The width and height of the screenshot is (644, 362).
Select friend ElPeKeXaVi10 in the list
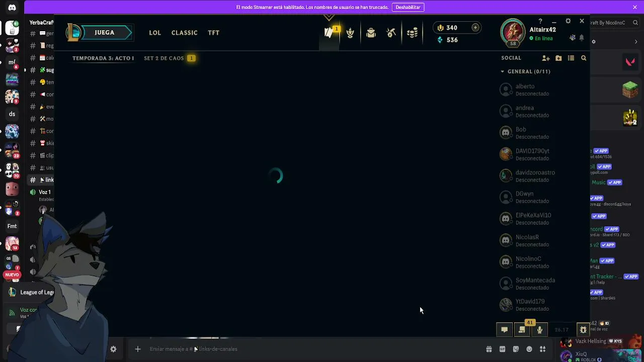tap(542, 219)
